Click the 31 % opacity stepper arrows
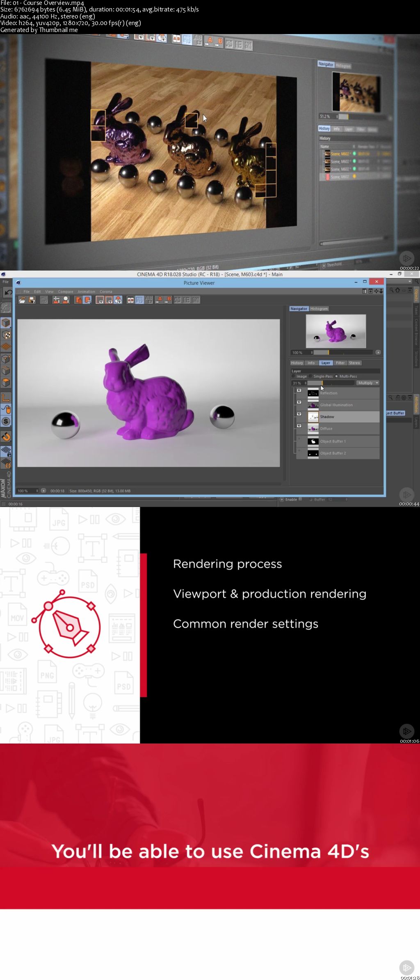Image resolution: width=420 pixels, height=980 pixels. click(305, 383)
